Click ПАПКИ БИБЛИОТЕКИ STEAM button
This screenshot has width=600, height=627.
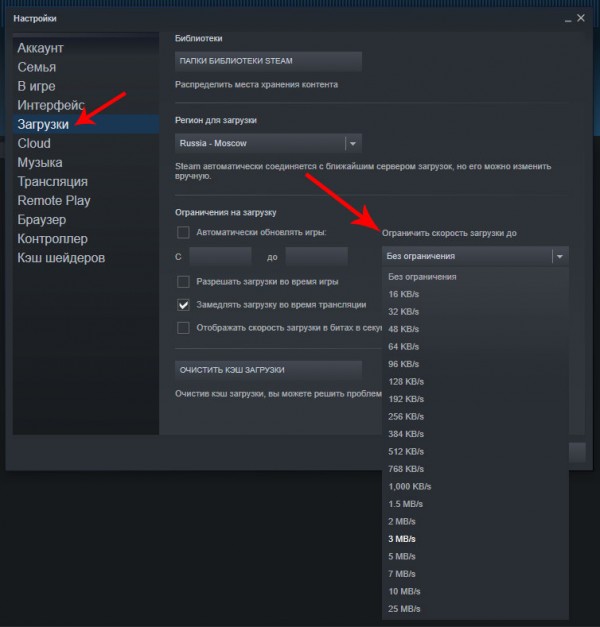coord(268,61)
